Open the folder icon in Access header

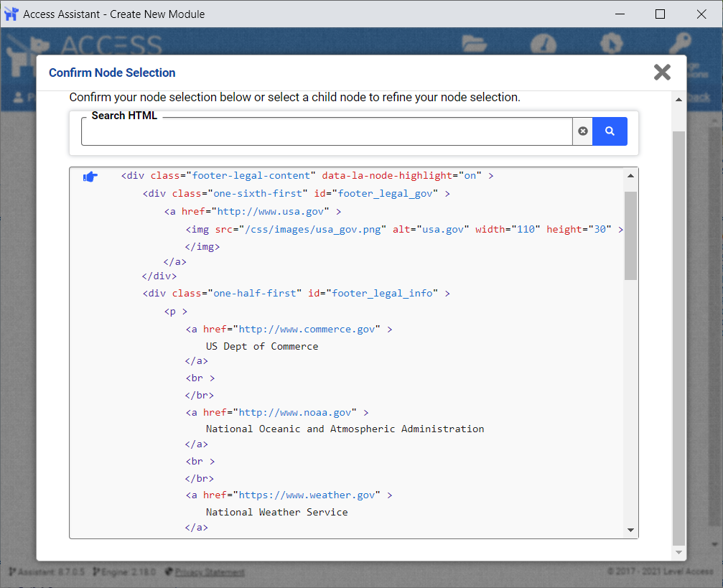point(474,43)
